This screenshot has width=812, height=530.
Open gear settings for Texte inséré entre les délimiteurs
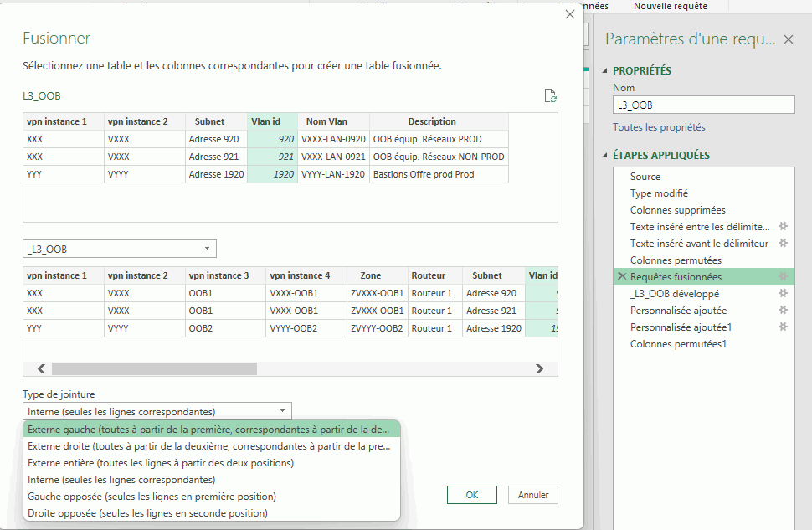(x=784, y=227)
